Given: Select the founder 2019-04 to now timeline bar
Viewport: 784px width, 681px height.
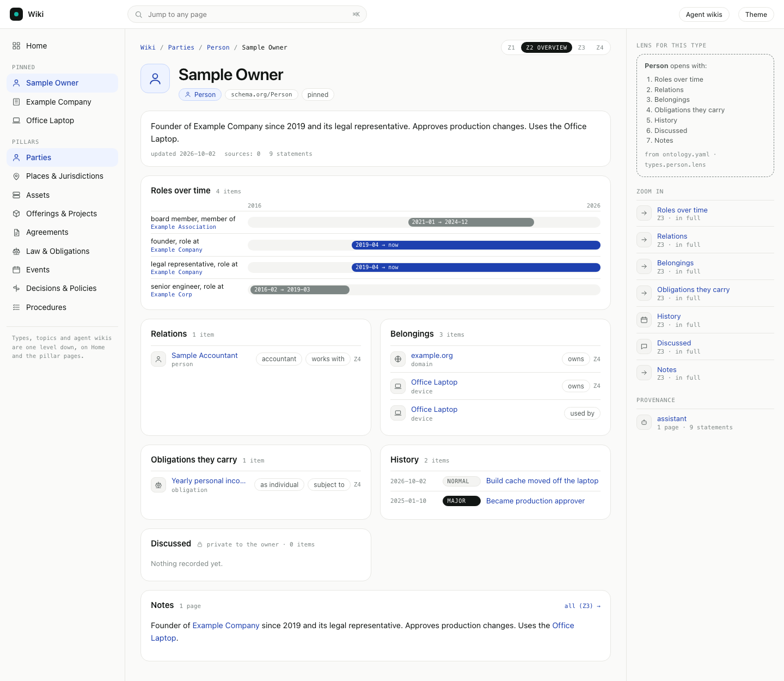Looking at the screenshot, I should (x=476, y=245).
